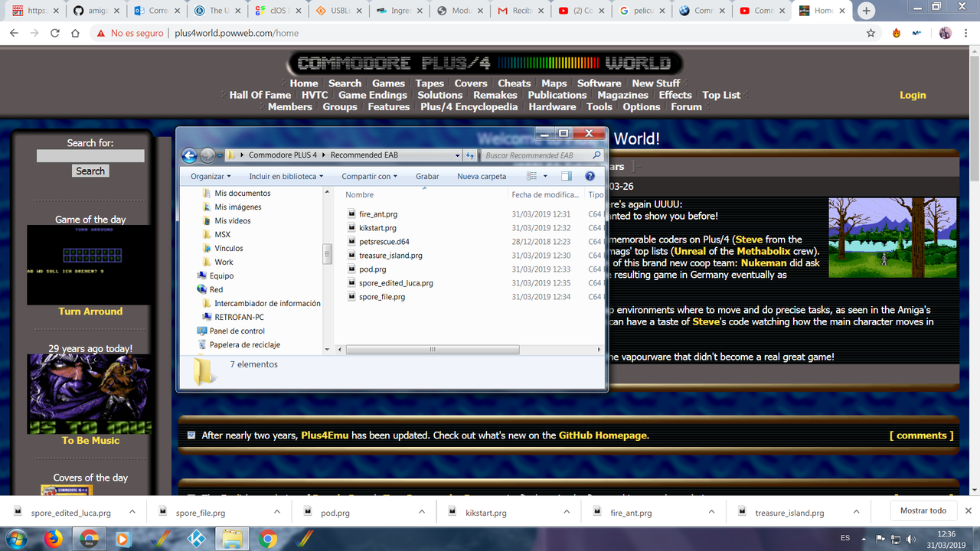The width and height of the screenshot is (980, 551).
Task: Open a new Chrome tab
Action: [x=866, y=11]
